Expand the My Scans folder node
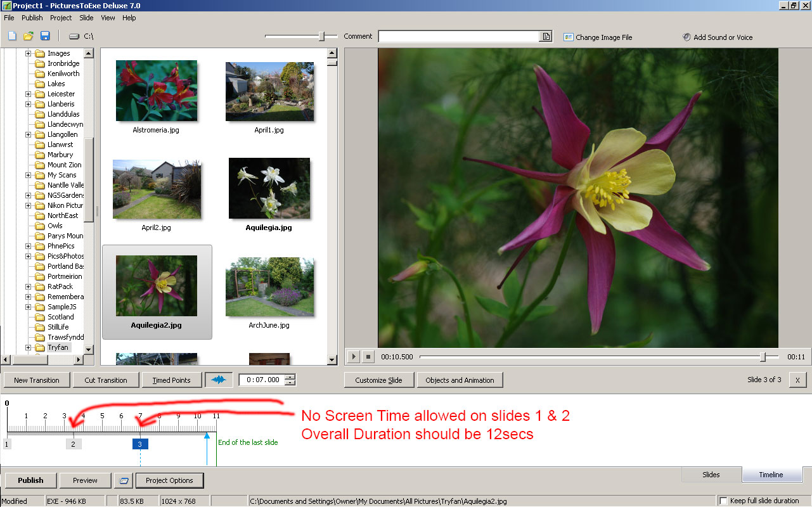The image size is (812, 507). tap(28, 175)
